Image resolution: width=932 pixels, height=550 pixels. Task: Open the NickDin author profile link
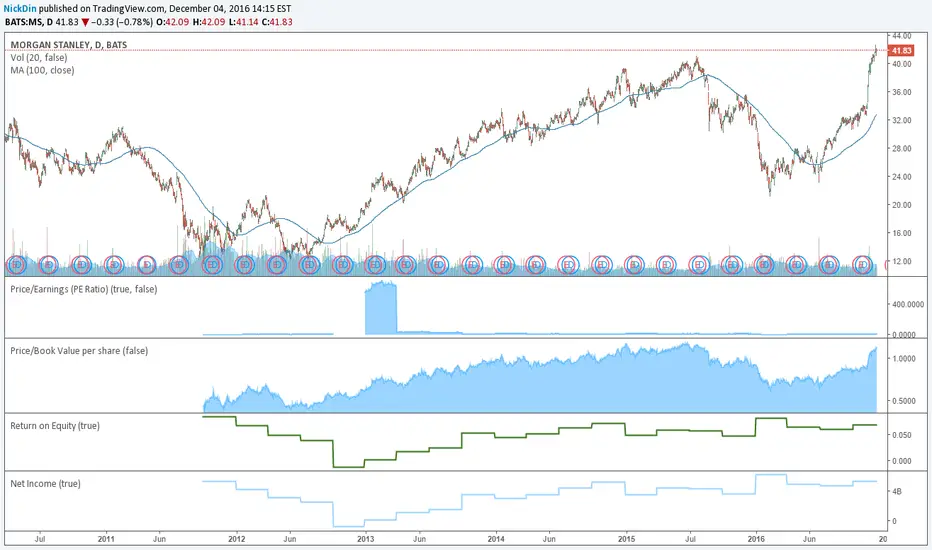point(20,8)
